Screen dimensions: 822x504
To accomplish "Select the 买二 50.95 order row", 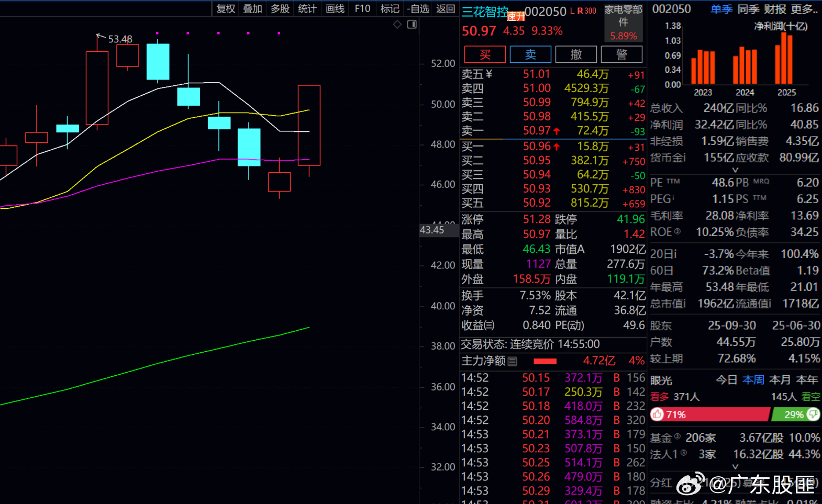I will point(553,161).
